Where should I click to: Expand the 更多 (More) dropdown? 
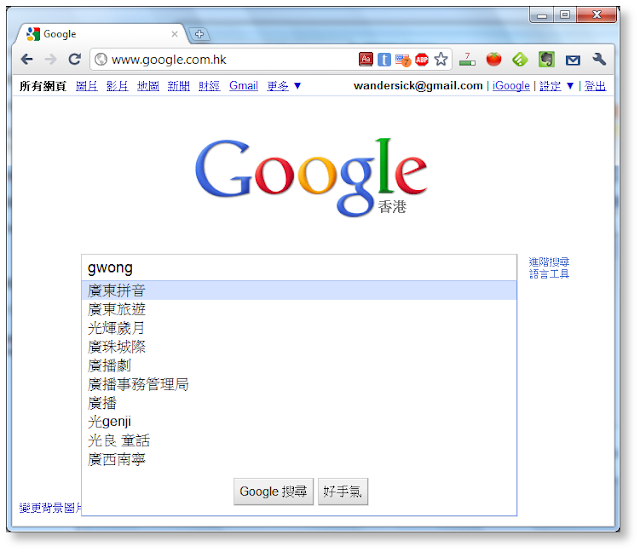[284, 86]
